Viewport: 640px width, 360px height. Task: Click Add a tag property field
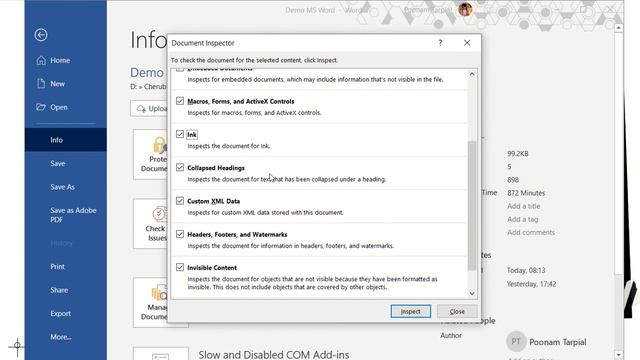pyautogui.click(x=522, y=219)
